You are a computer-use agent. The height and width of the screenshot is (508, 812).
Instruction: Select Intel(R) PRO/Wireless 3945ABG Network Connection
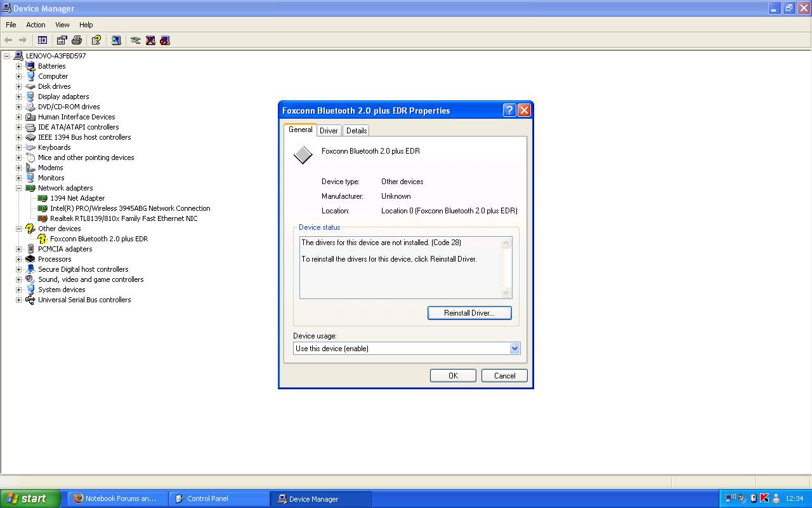(x=130, y=208)
